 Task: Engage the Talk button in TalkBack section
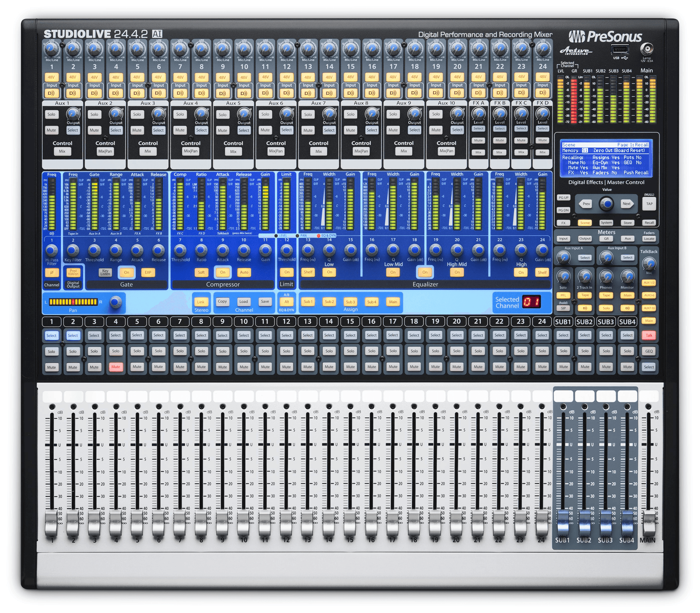coord(649,335)
